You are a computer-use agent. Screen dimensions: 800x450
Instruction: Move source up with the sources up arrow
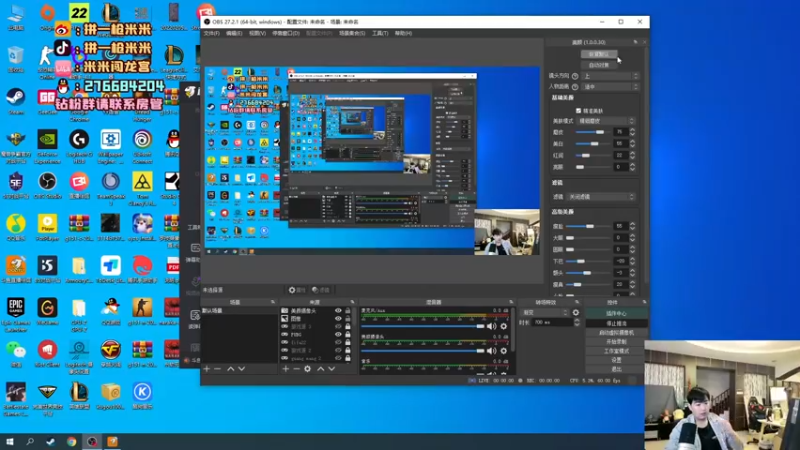coord(320,368)
